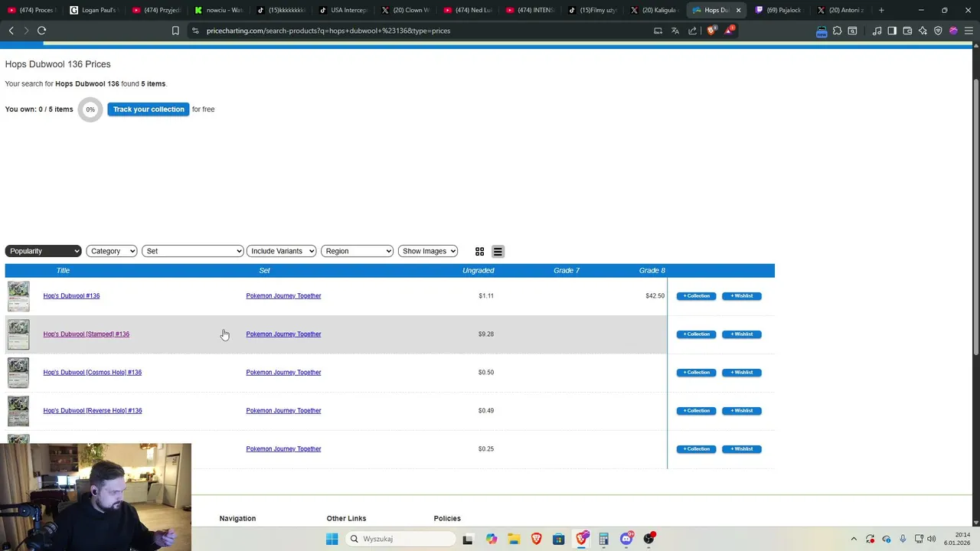Open the Popularity sort dropdown
This screenshot has height=551, width=980.
click(43, 251)
